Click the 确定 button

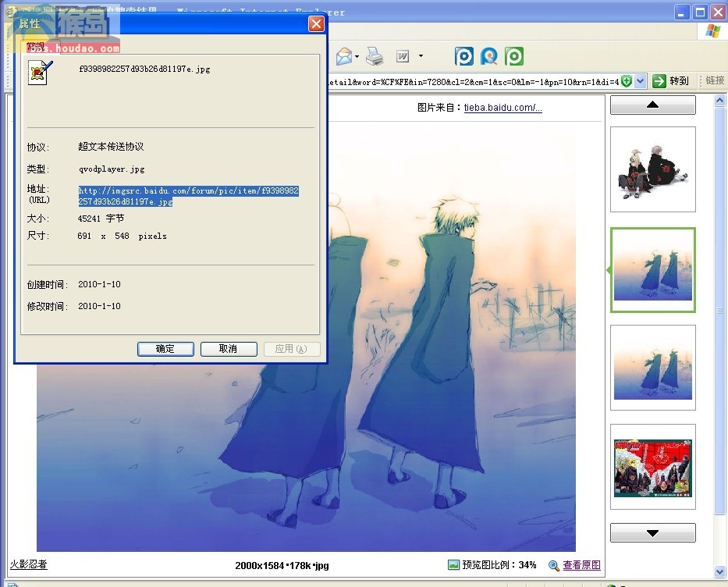click(165, 349)
